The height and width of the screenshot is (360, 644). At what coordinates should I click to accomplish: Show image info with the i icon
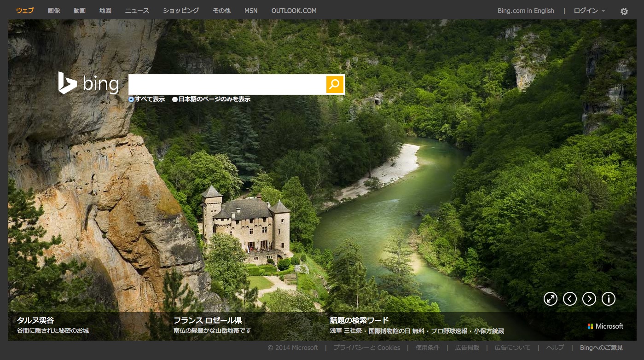[608, 299]
